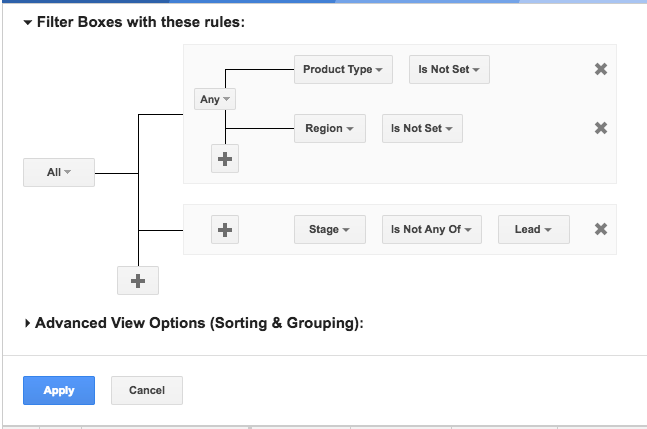Image resolution: width=647 pixels, height=429 pixels.
Task: Open the Is Not Any Of dropdown
Action: click(x=432, y=229)
